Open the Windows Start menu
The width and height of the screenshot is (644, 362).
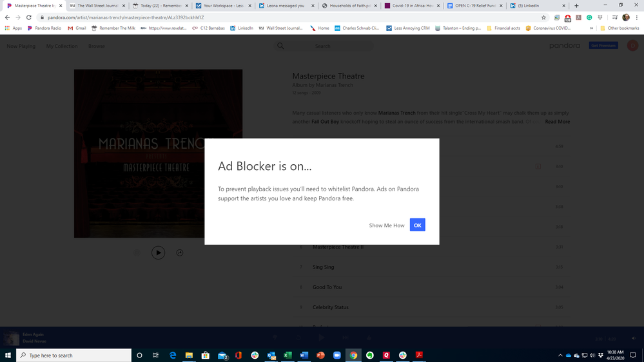coord(8,356)
